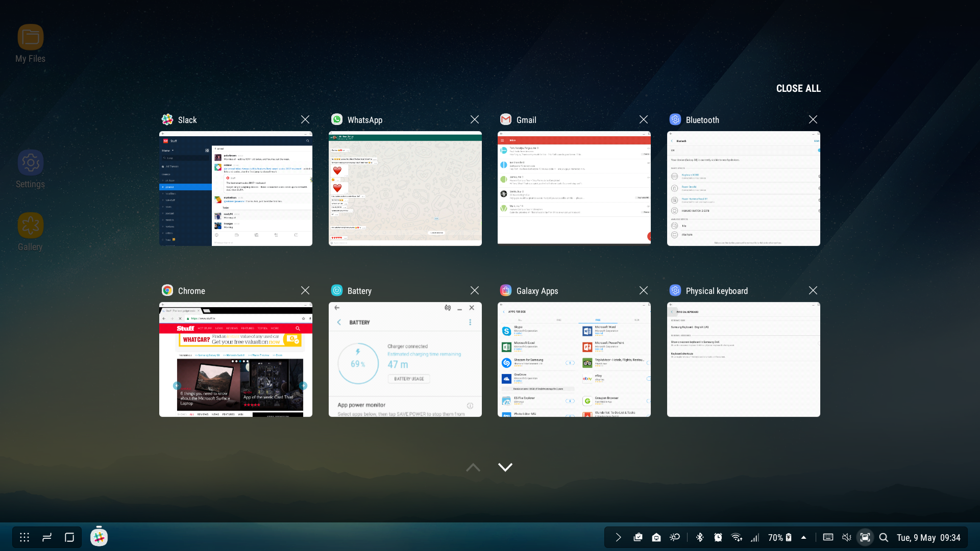Show previous page of recent apps

(x=473, y=467)
